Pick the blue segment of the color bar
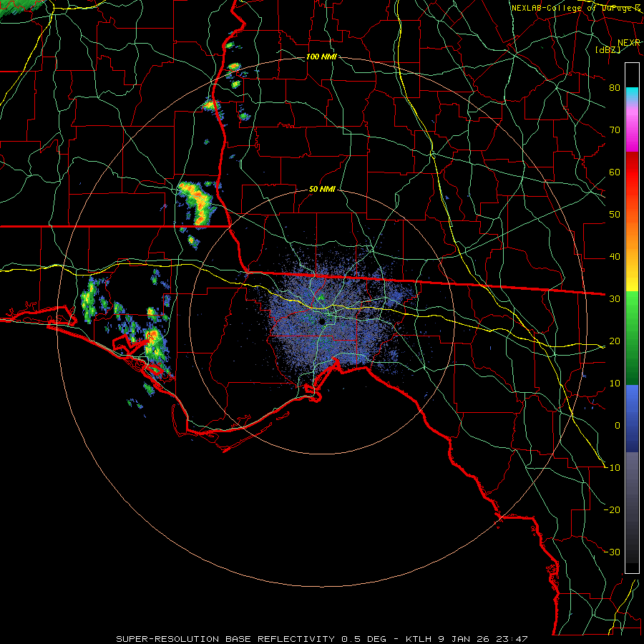The height and width of the screenshot is (644, 644). click(x=632, y=418)
